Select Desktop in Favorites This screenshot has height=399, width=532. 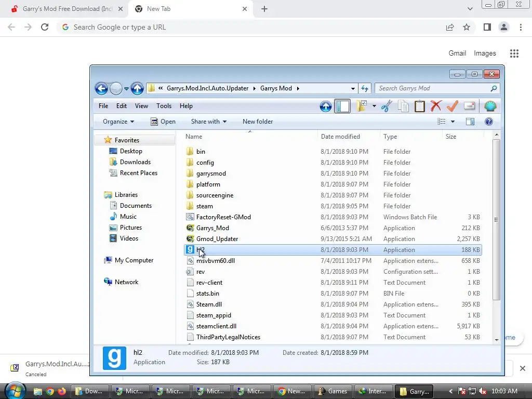(130, 151)
